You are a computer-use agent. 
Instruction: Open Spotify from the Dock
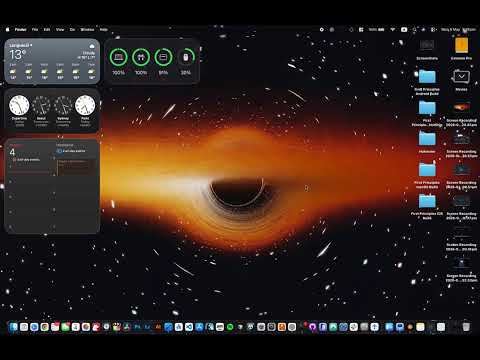pyautogui.click(x=230, y=327)
